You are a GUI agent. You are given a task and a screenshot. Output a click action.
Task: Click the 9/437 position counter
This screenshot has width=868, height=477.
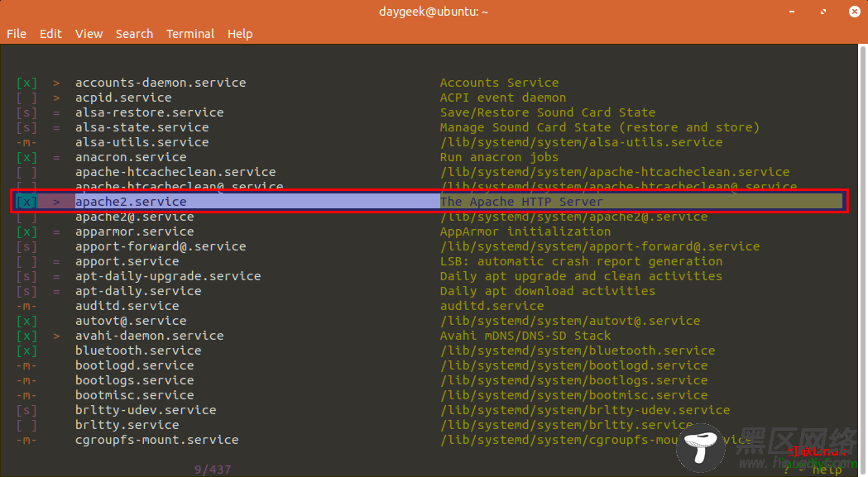(213, 470)
